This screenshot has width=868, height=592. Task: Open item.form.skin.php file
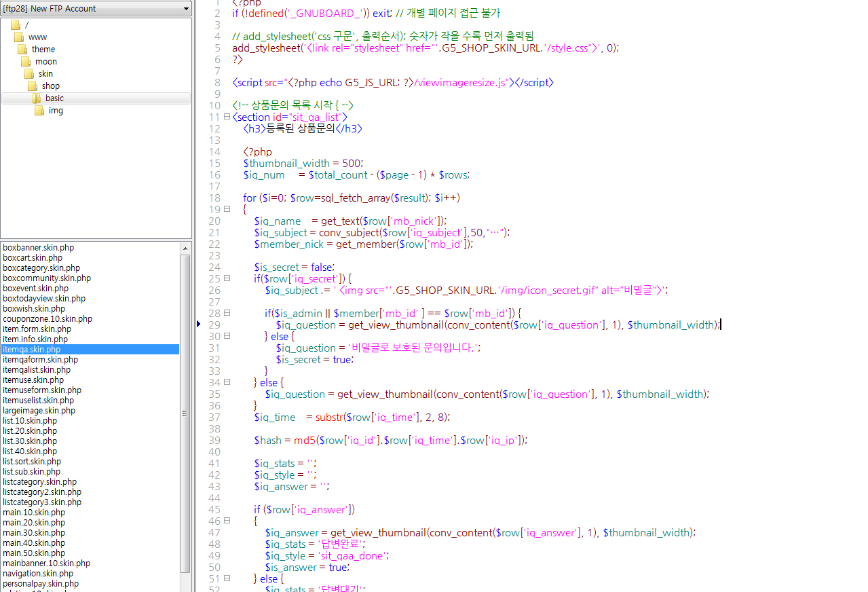point(37,329)
